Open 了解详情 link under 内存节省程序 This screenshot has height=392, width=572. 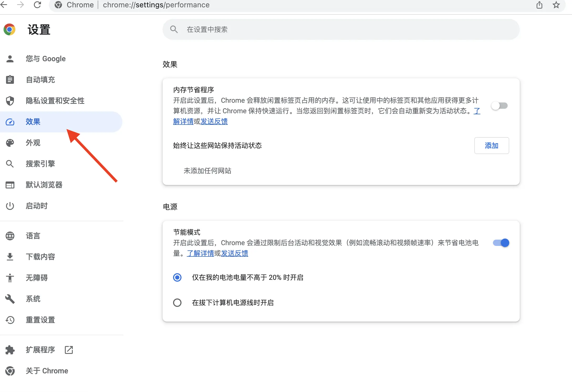click(183, 121)
